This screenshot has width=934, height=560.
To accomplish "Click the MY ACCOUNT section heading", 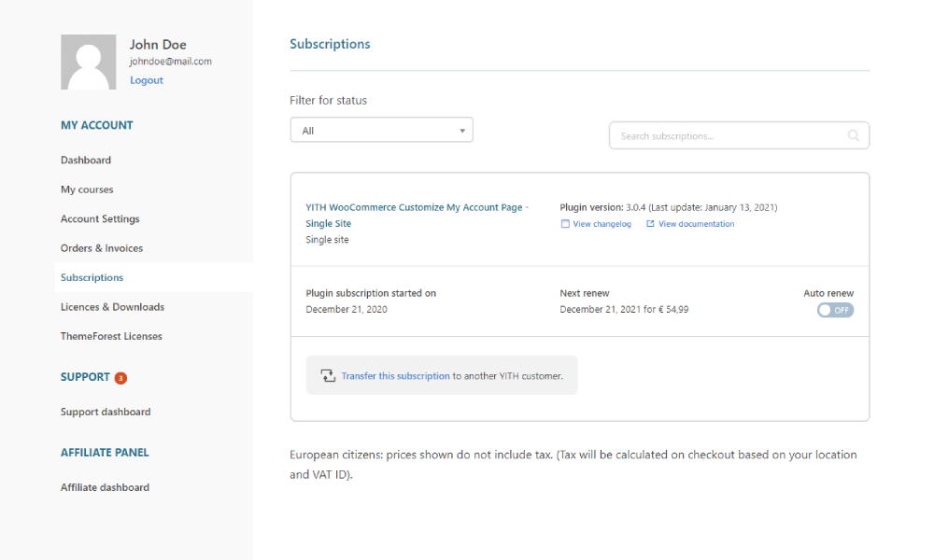I will pyautogui.click(x=96, y=126).
